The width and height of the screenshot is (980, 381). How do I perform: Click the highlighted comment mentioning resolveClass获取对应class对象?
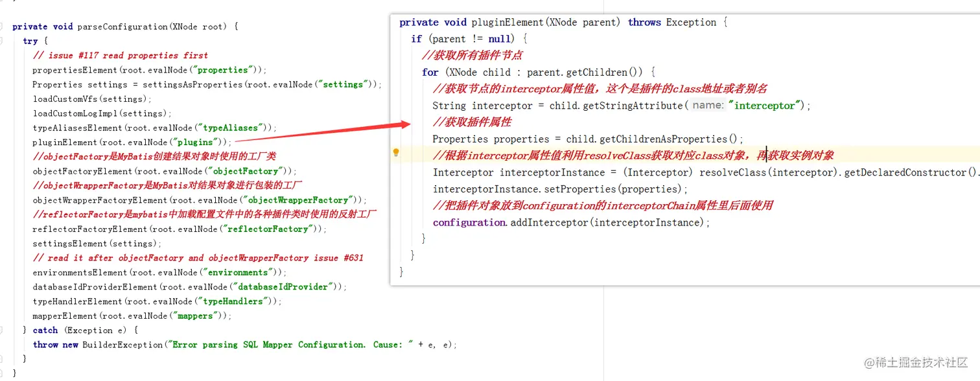coord(633,156)
